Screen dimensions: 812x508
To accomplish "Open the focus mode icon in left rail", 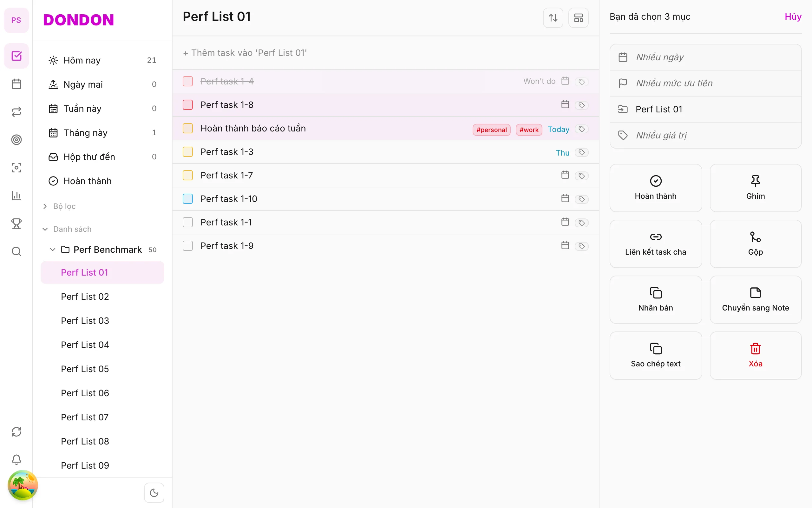I will (x=16, y=167).
